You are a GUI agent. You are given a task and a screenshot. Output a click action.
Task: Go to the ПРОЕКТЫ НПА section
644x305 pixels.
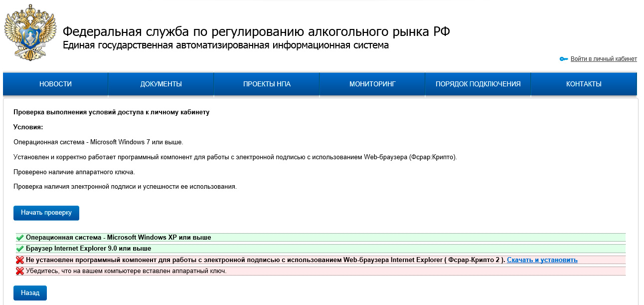267,84
